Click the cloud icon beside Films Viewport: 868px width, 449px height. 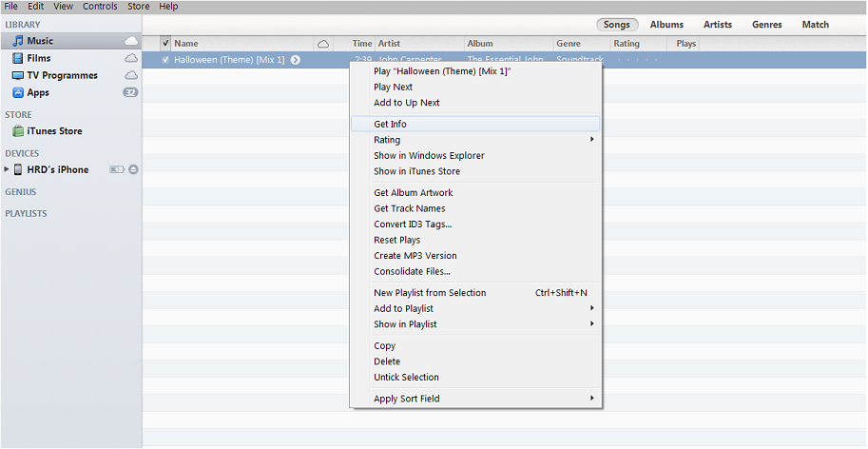coord(131,58)
